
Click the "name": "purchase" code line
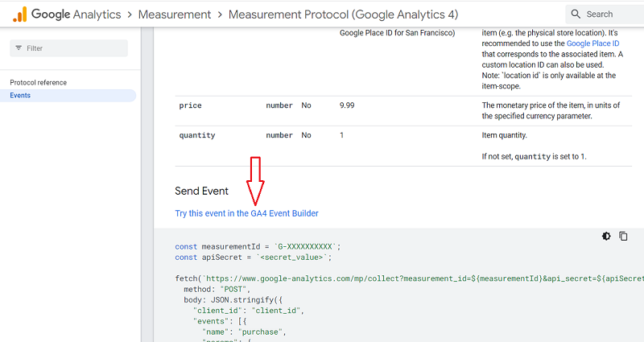pos(244,332)
